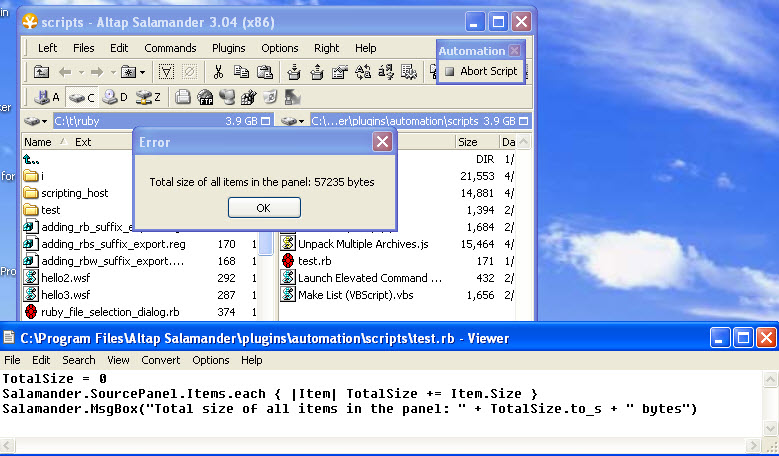779x456 pixels.
Task: Sort the left panel by Name column
Action: (x=38, y=142)
